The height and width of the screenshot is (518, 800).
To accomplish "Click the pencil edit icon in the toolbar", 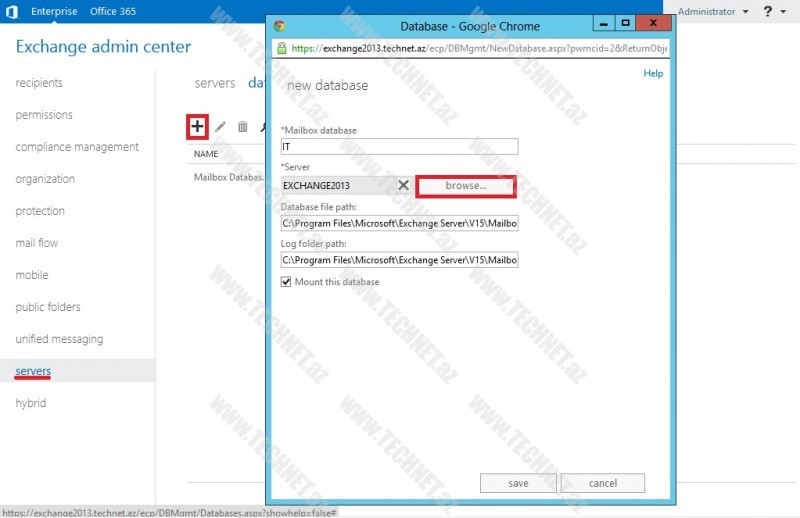I will [220, 127].
